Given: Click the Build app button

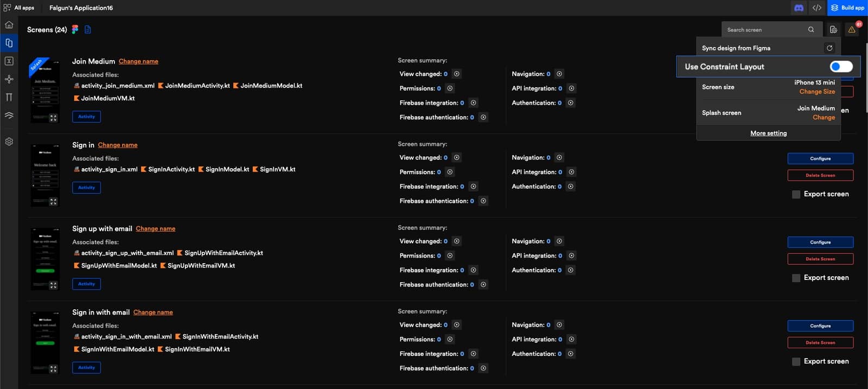Looking at the screenshot, I should [x=847, y=8].
